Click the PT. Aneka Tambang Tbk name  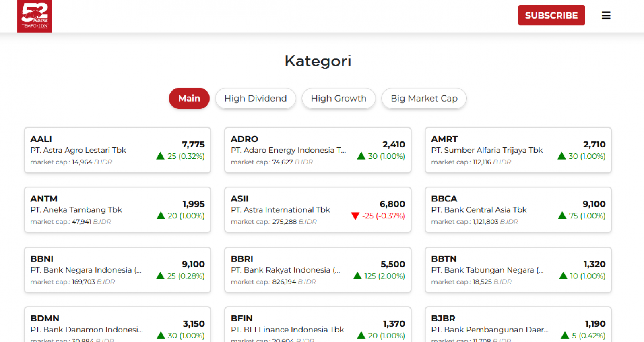click(76, 210)
